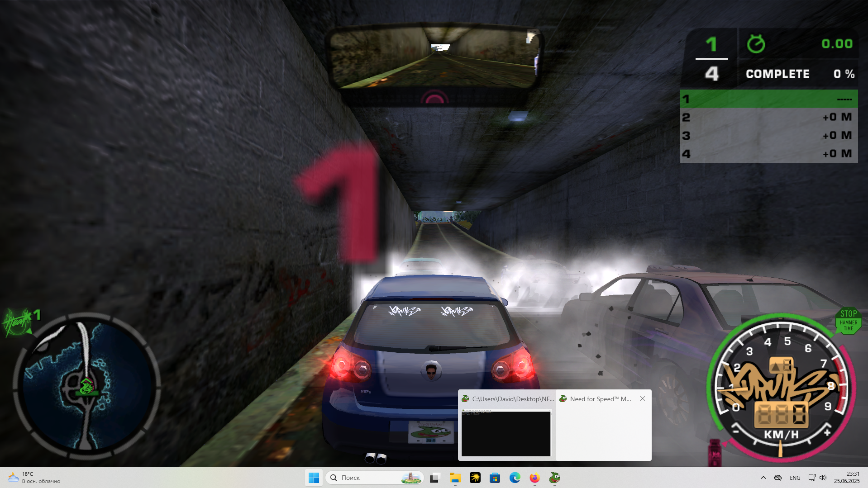The image size is (868, 488).
Task: Click the cloud sync tray icon
Action: click(x=778, y=478)
